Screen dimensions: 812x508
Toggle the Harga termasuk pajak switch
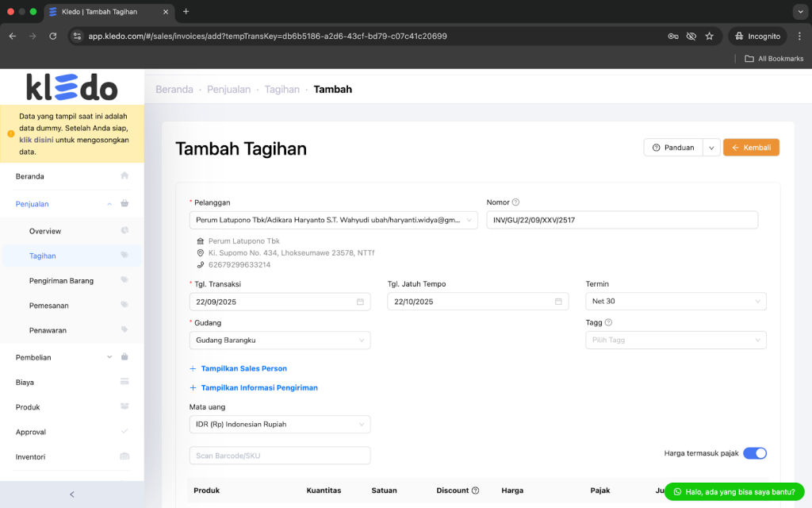[x=754, y=453]
